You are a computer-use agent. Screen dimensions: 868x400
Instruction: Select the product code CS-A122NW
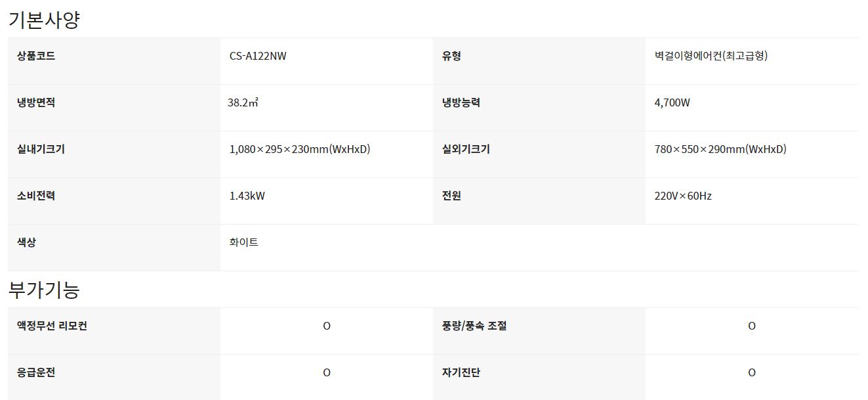(258, 56)
